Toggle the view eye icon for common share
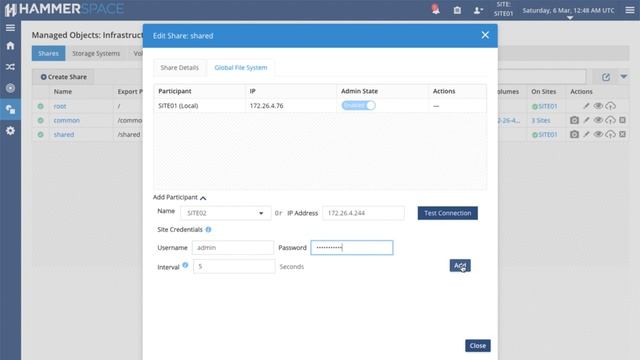The height and width of the screenshot is (360, 640). click(x=598, y=120)
